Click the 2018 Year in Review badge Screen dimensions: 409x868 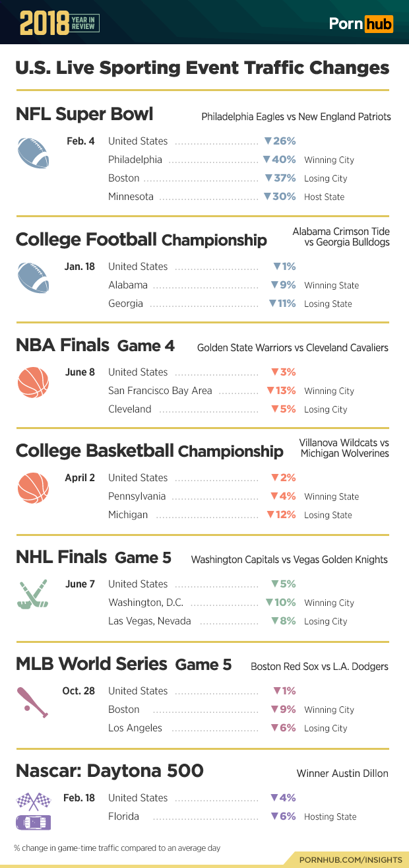[59, 23]
